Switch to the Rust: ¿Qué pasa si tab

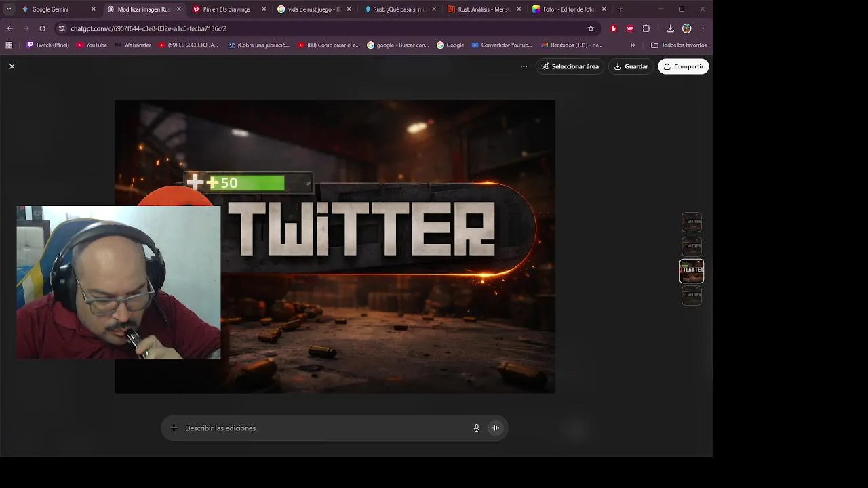399,9
